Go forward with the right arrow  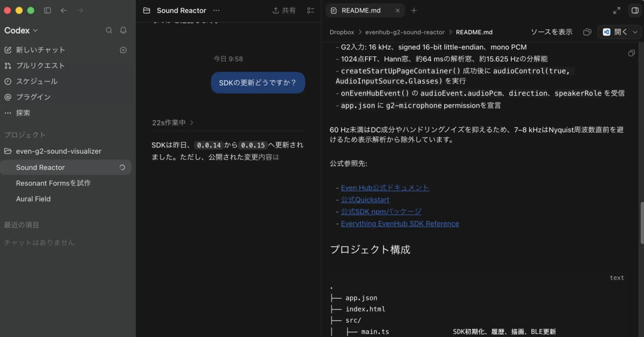pyautogui.click(x=80, y=10)
